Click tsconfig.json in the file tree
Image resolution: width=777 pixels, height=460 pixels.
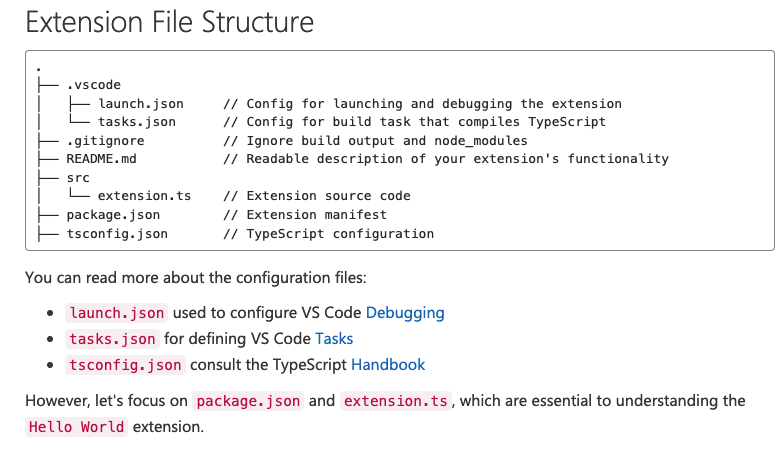(x=117, y=233)
